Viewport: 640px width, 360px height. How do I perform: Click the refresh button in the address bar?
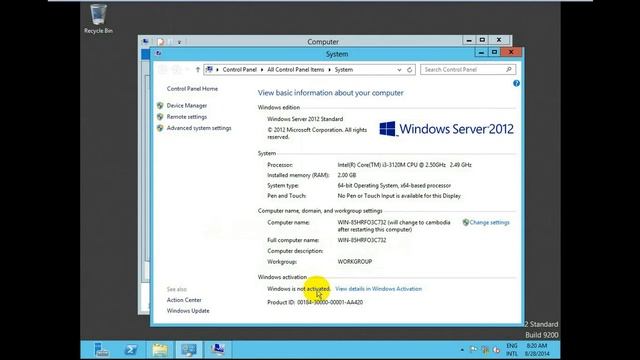409,70
